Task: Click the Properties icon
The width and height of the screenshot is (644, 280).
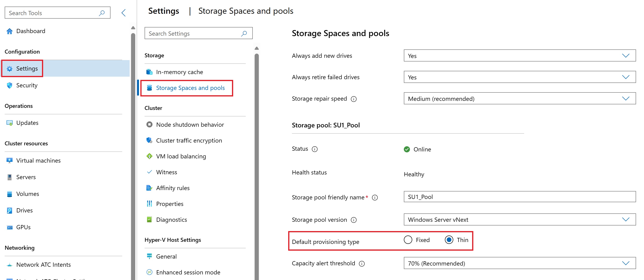Action: [149, 204]
